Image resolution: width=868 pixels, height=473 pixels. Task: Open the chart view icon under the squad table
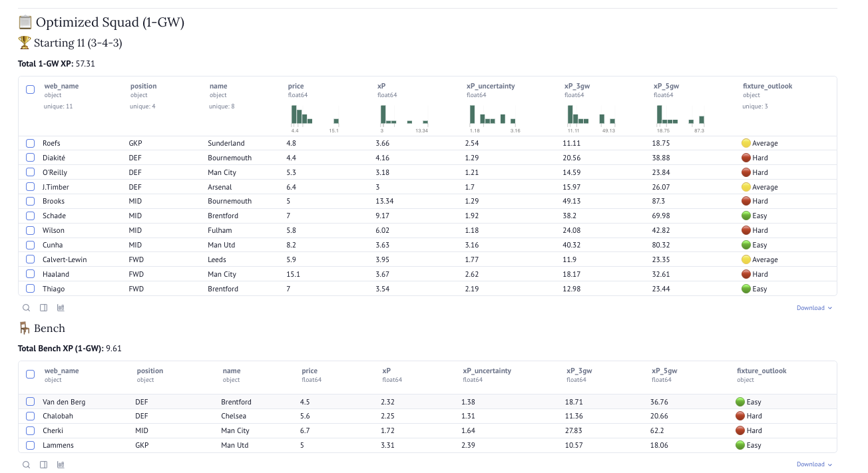(x=61, y=307)
